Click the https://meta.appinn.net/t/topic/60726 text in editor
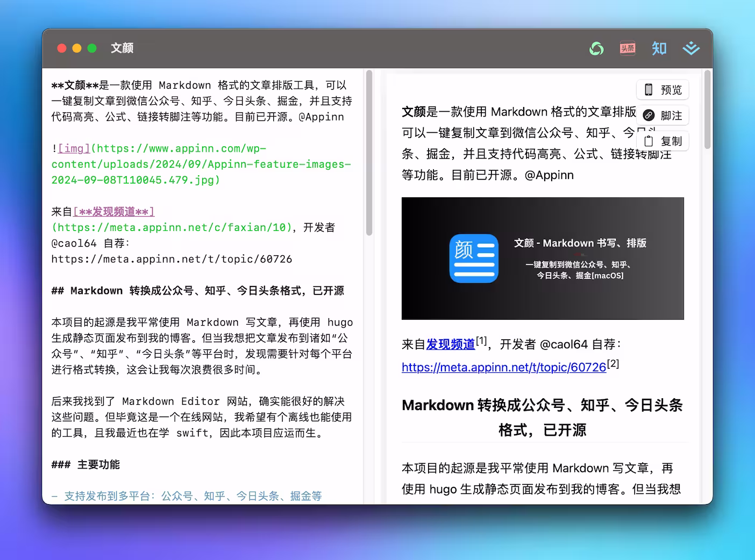Image resolution: width=755 pixels, height=560 pixels. pos(172,259)
